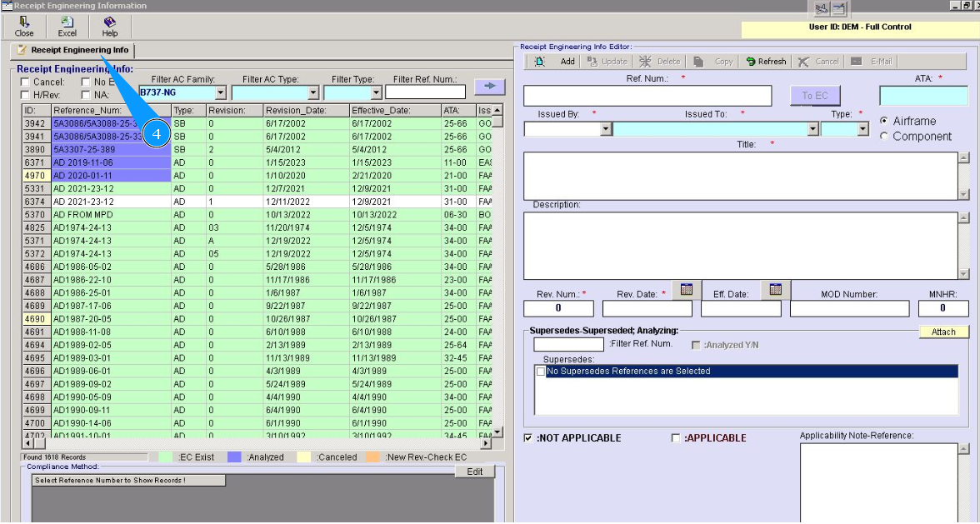This screenshot has width=980, height=524.
Task: Open the Filter AC Type dropdown
Action: 313,93
